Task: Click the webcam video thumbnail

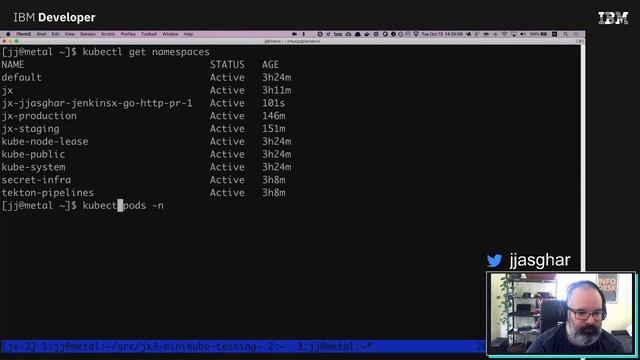Action: pyautogui.click(x=562, y=313)
